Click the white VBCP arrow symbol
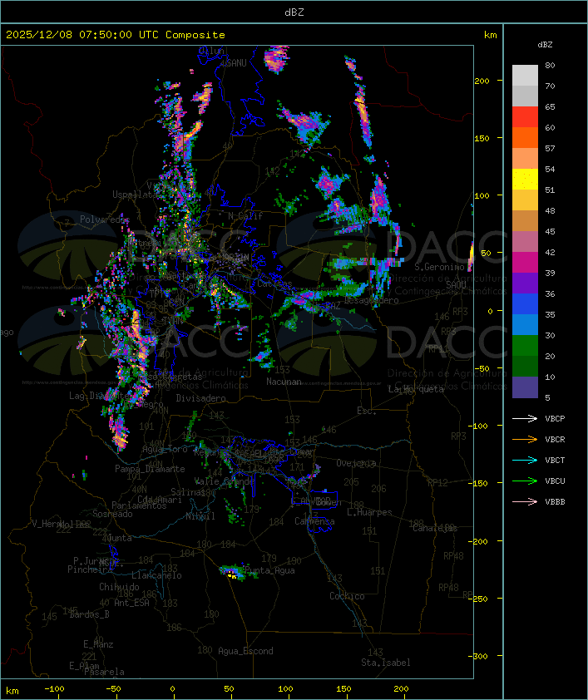This screenshot has height=700, width=588. (x=525, y=418)
